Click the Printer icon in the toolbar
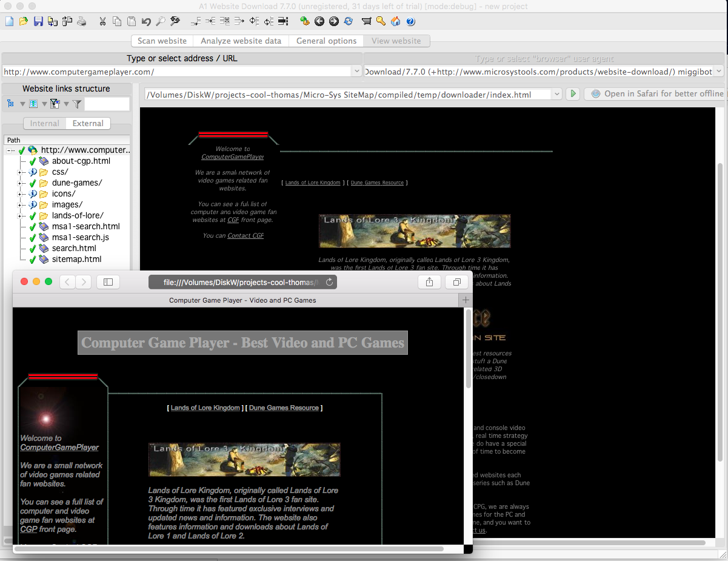The height and width of the screenshot is (561, 728). coord(82,21)
